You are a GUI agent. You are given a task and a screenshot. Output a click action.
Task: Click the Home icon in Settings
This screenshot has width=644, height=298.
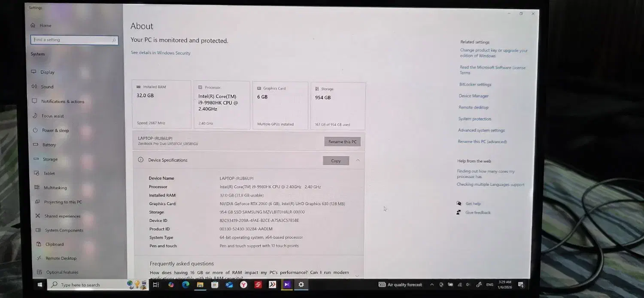[33, 25]
